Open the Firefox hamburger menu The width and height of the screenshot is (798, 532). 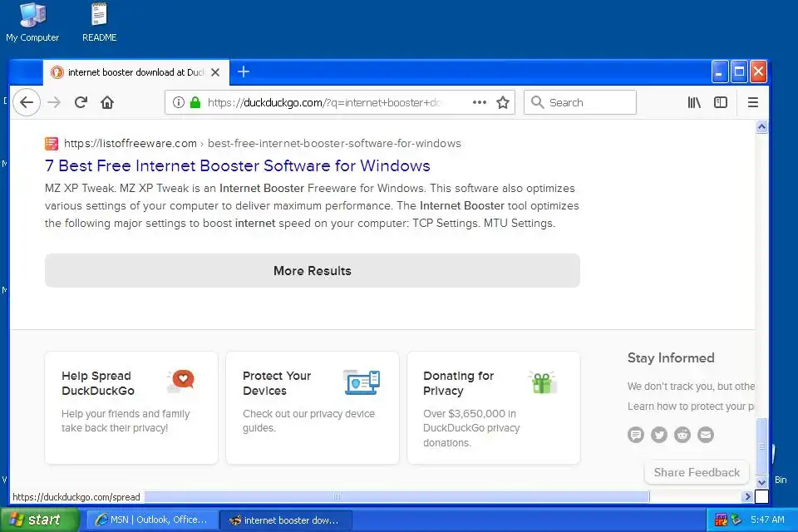tap(753, 102)
